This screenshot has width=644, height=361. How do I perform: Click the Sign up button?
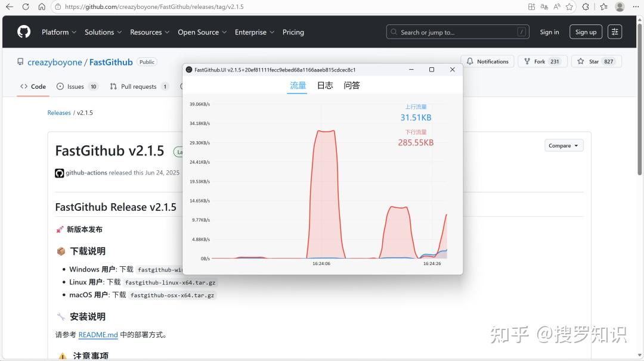pos(586,32)
